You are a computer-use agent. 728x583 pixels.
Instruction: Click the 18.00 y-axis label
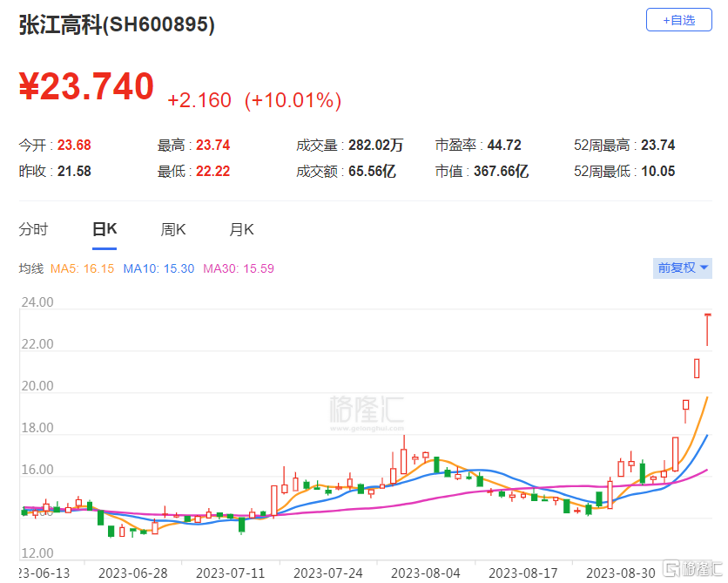click(x=37, y=428)
